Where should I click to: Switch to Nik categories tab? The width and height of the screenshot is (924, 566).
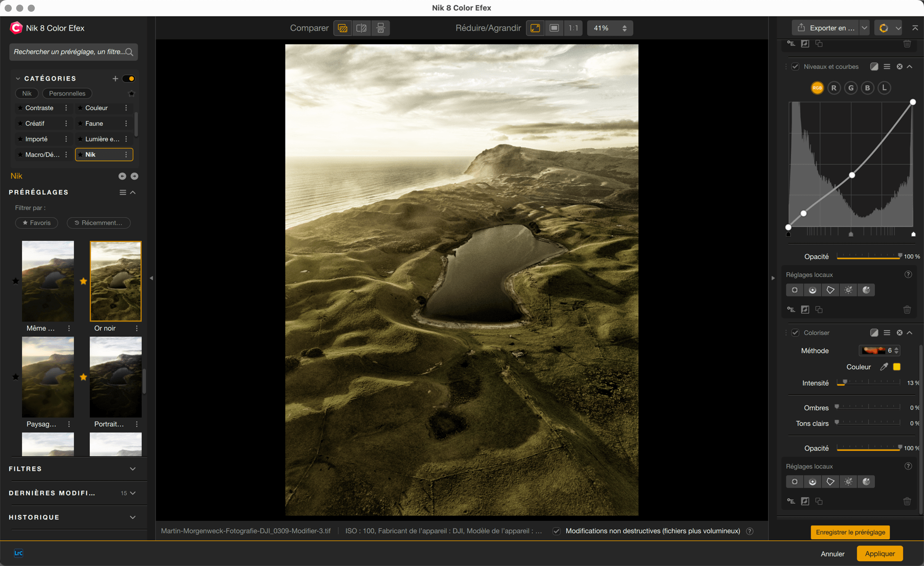click(27, 93)
